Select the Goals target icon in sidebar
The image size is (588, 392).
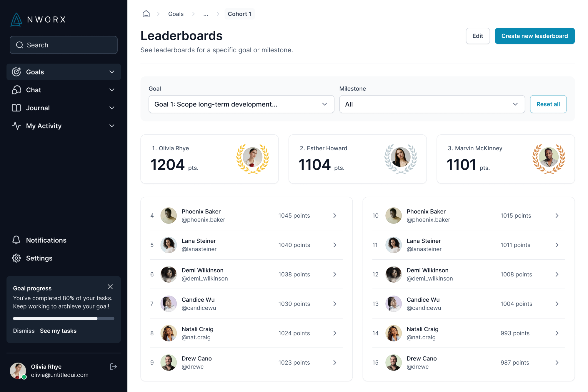click(16, 72)
